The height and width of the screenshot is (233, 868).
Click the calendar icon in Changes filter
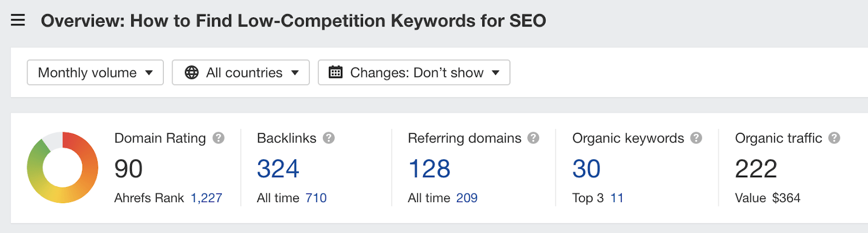pos(336,73)
